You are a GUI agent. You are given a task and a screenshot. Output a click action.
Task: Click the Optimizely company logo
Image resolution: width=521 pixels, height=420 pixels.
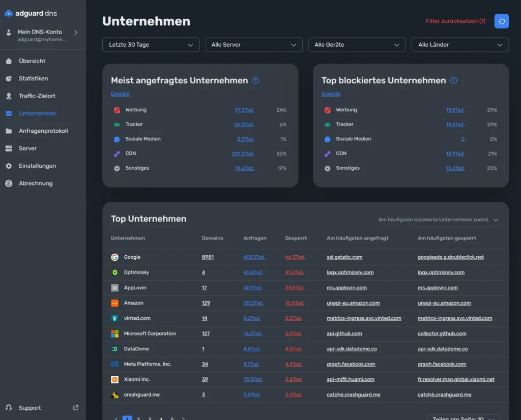point(114,273)
